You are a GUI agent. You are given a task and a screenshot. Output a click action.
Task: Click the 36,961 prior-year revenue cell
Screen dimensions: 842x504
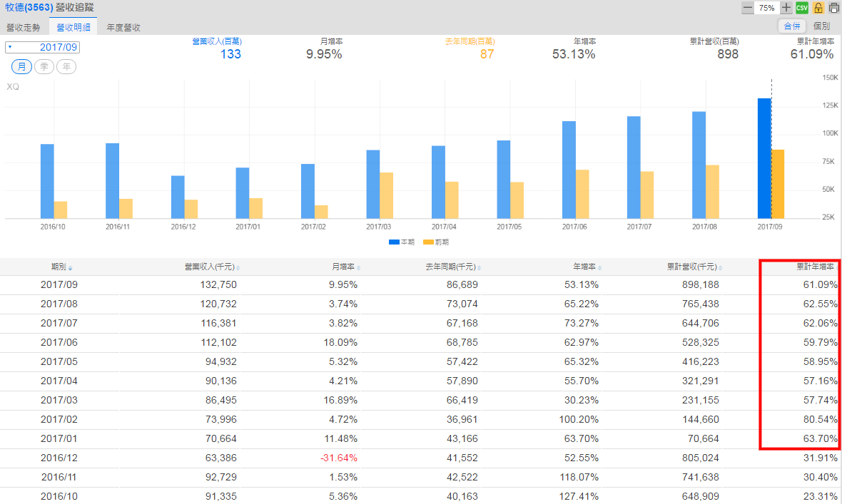pos(462,420)
